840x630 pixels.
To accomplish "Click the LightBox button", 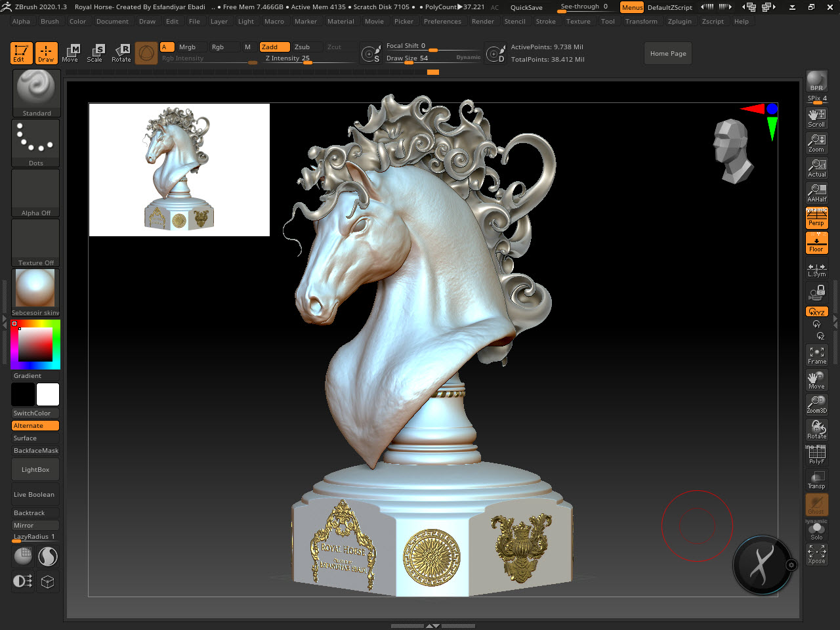I will (35, 470).
